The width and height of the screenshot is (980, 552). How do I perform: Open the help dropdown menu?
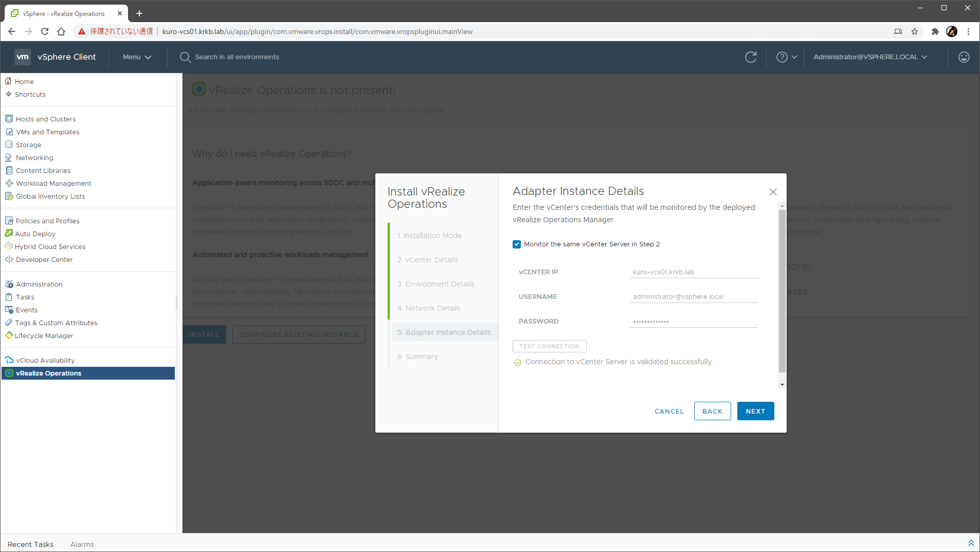(786, 57)
